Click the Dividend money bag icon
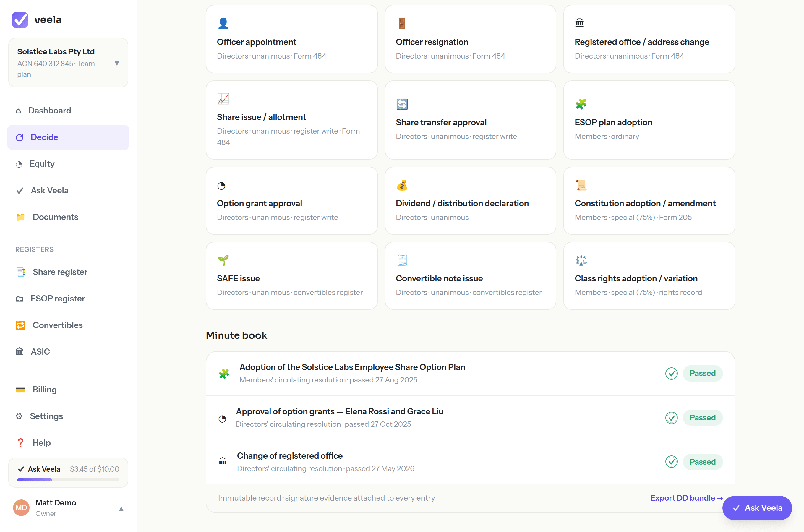This screenshot has height=532, width=804. click(x=402, y=185)
